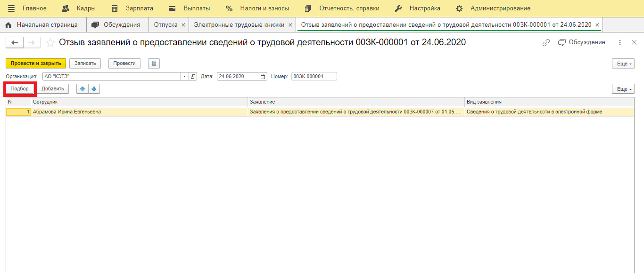The height and width of the screenshot is (273, 644).
Task: Sort by Вид заявления column header
Action: [x=549, y=102]
